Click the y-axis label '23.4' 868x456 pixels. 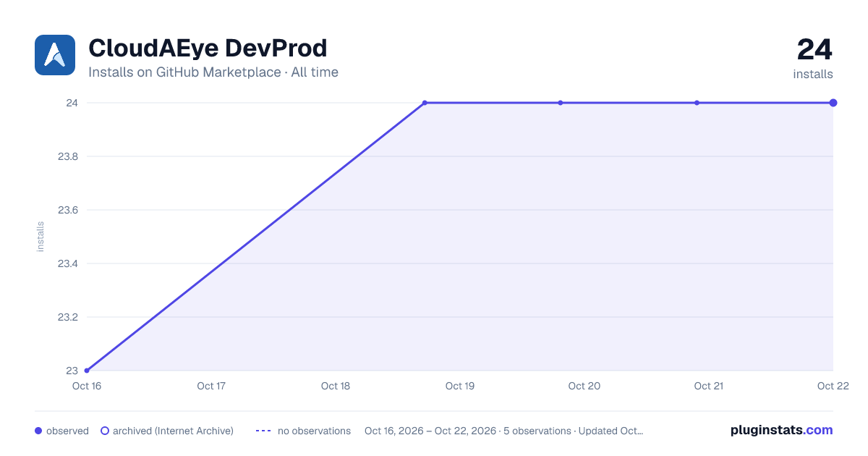coord(68,263)
